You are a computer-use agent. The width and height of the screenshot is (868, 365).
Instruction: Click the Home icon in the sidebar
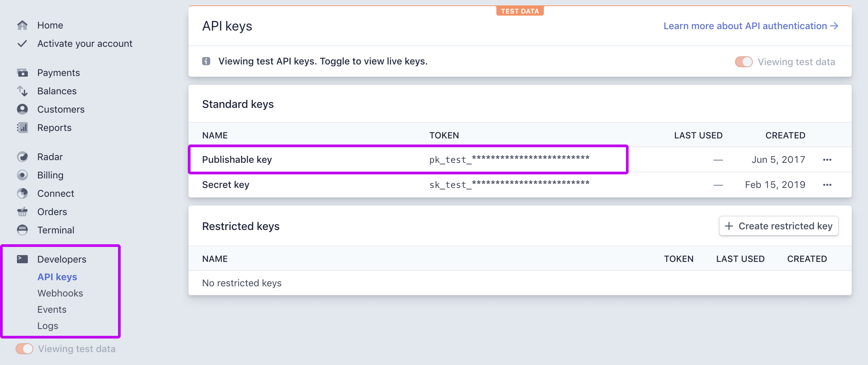[x=22, y=25]
